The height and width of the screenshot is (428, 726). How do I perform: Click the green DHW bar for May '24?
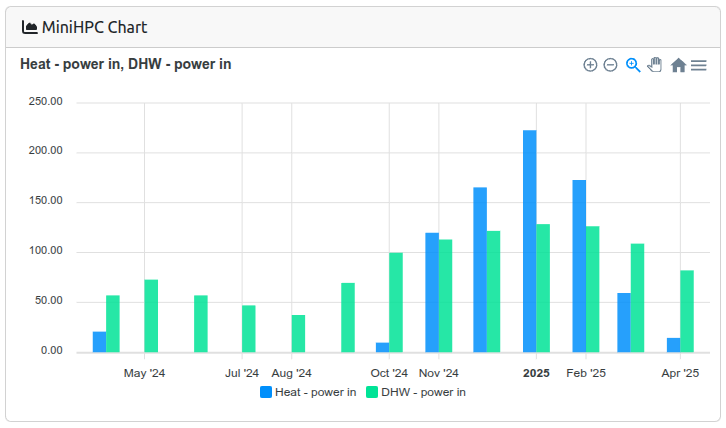click(x=151, y=316)
